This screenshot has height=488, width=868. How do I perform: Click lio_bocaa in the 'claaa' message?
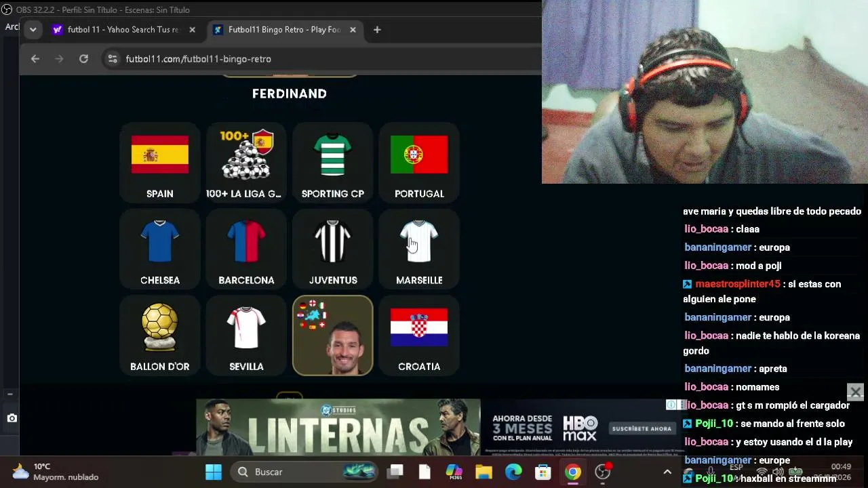(x=707, y=229)
